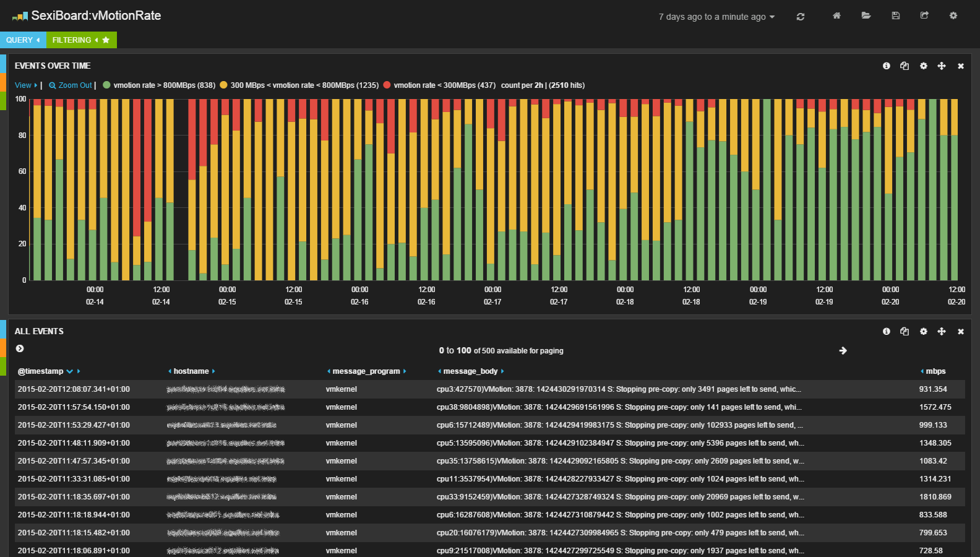Expand the View options in chart

pos(26,85)
